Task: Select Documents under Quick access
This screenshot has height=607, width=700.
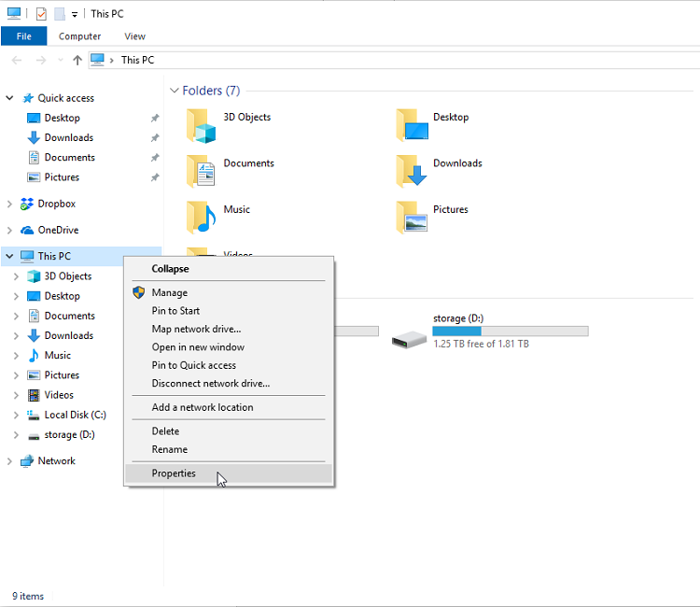Action: pyautogui.click(x=70, y=157)
